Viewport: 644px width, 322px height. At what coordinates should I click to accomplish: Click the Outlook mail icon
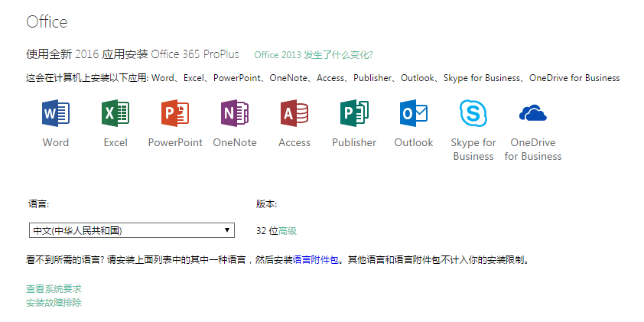(x=414, y=113)
